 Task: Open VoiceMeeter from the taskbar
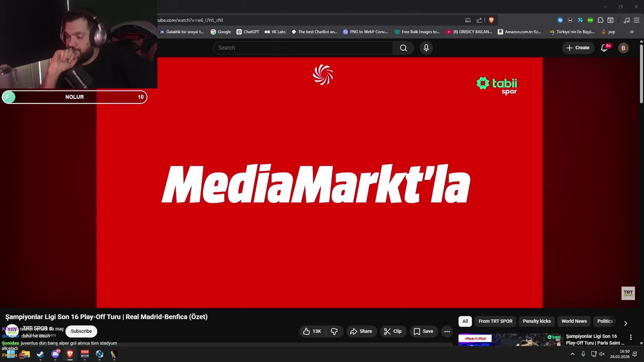tap(85, 354)
